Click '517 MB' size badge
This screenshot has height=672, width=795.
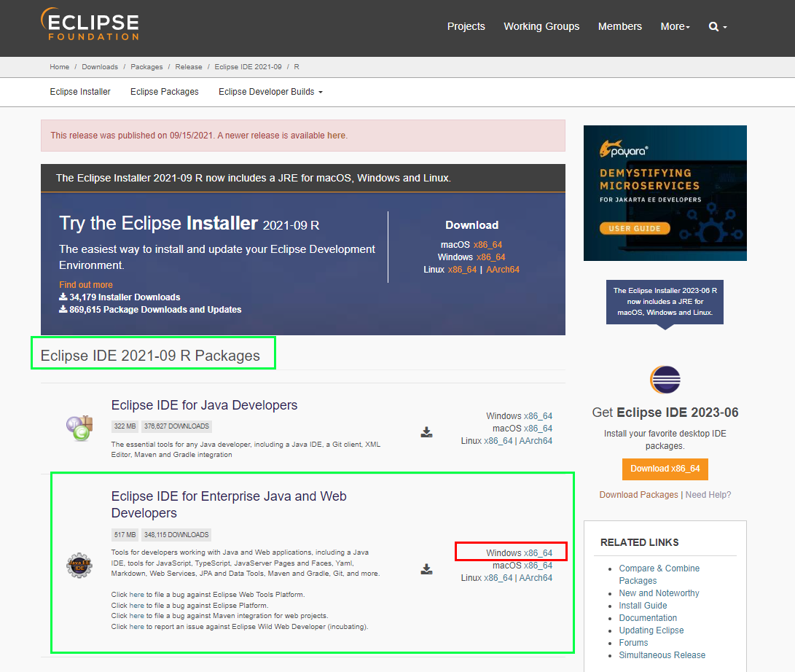pos(125,534)
